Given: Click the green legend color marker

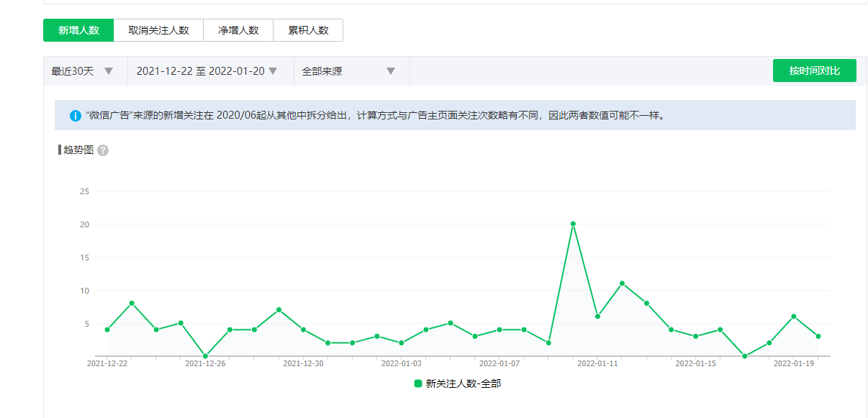Looking at the screenshot, I should (x=418, y=384).
